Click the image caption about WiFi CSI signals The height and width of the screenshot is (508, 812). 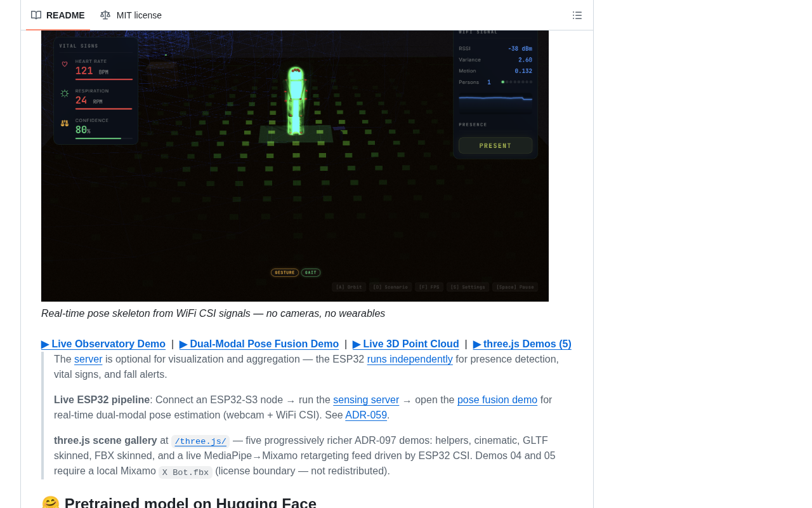click(x=213, y=314)
